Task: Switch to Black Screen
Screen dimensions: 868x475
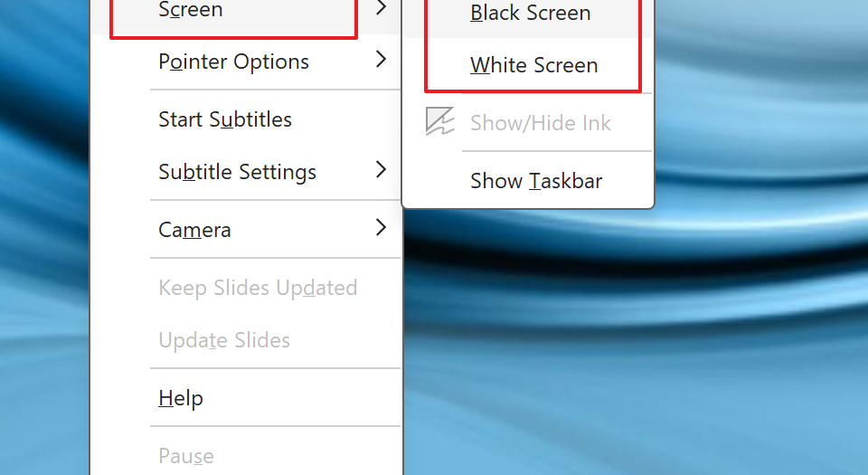Action: point(531,14)
